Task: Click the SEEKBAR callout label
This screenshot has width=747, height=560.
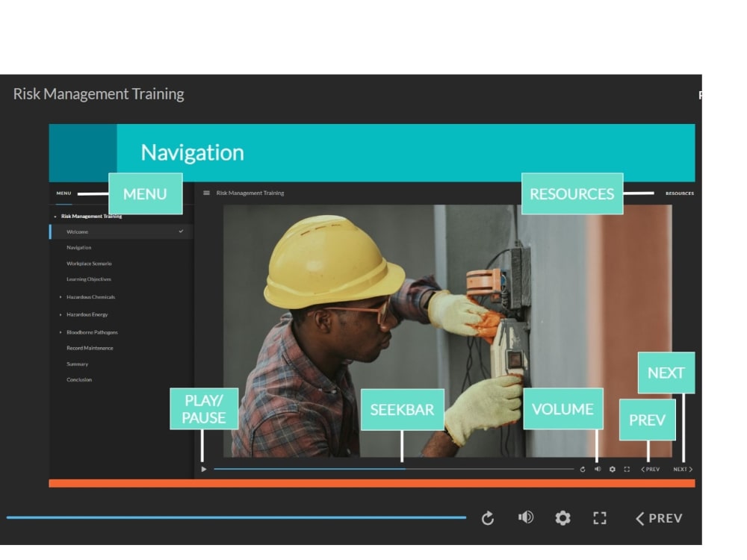Action: click(x=403, y=409)
